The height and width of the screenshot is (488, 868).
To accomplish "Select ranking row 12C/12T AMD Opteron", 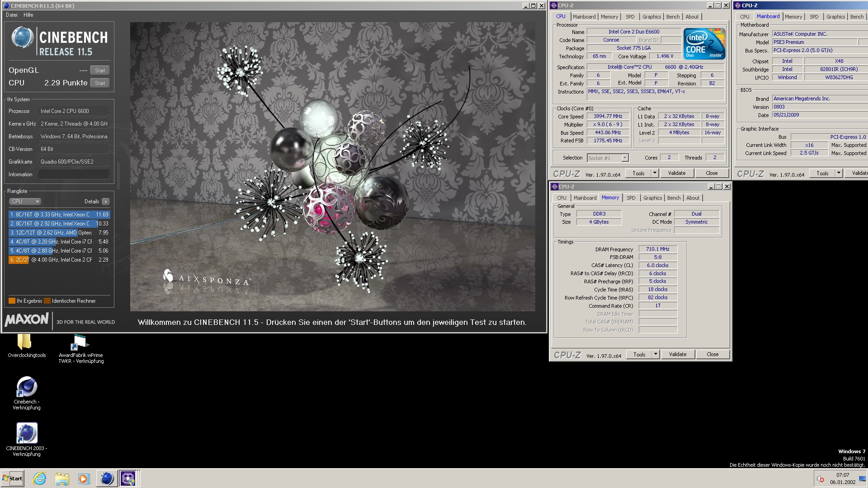I will click(59, 233).
